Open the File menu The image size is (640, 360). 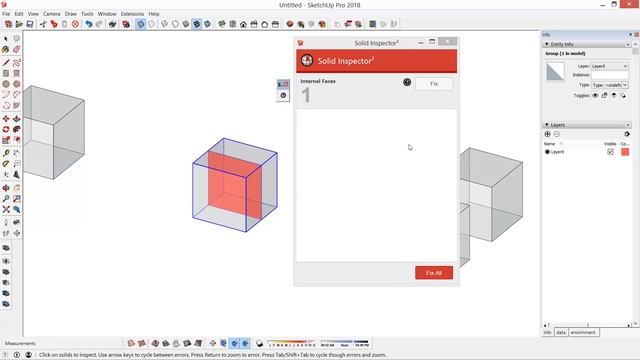point(6,14)
